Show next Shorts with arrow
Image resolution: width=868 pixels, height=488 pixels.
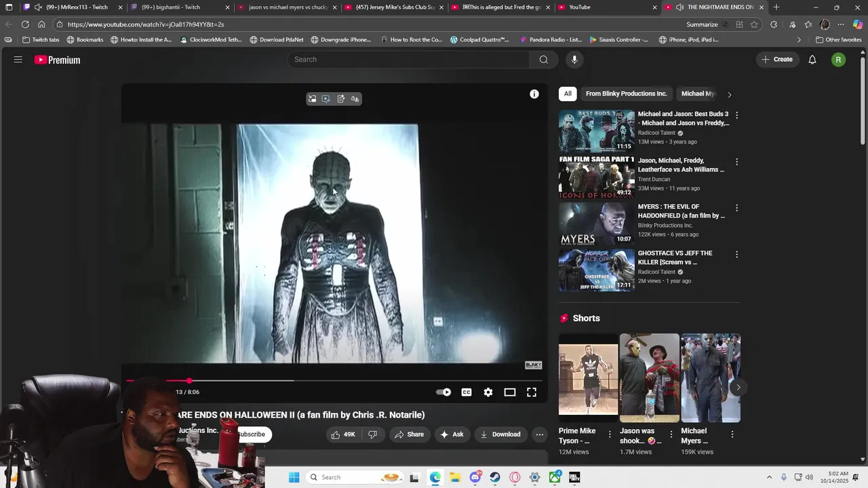click(738, 388)
